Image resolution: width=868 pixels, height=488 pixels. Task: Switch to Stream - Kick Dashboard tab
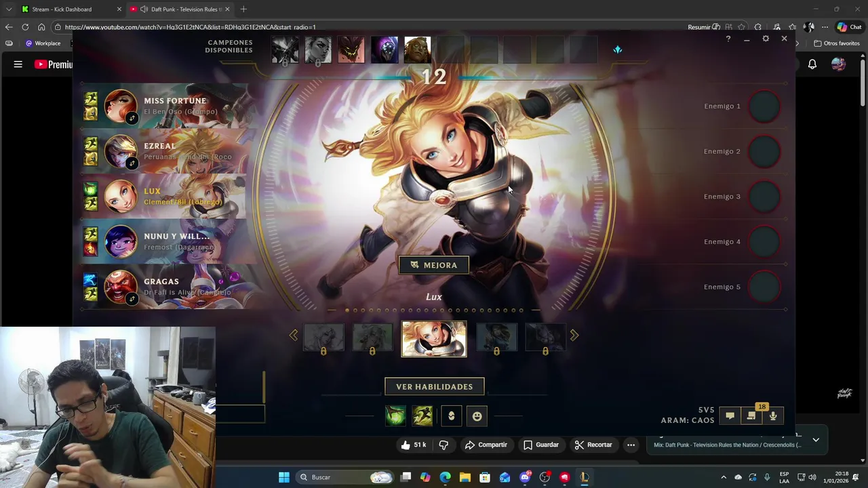point(71,9)
